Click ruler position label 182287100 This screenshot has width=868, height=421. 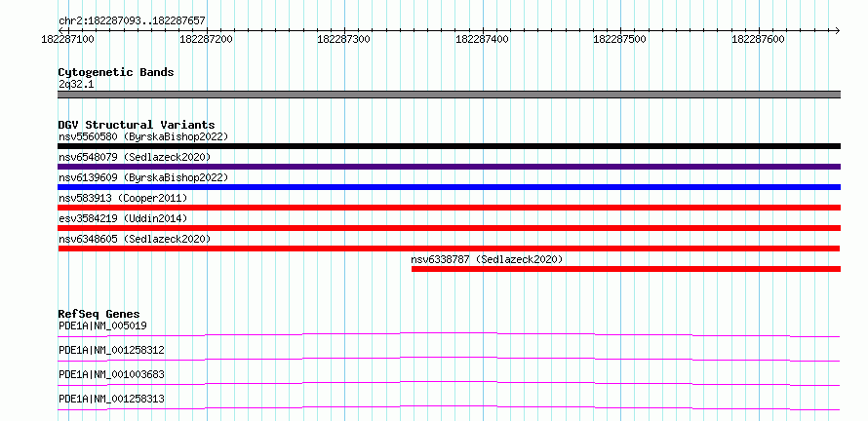[67, 39]
